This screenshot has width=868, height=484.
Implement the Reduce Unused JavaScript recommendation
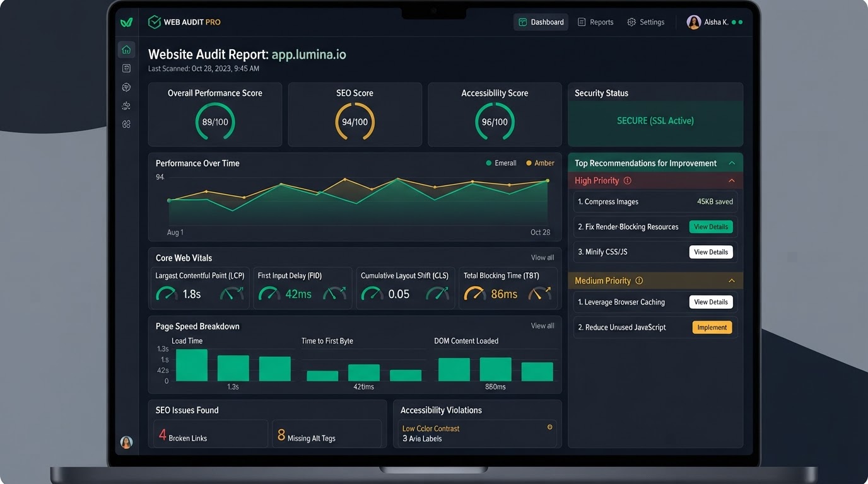pyautogui.click(x=712, y=327)
